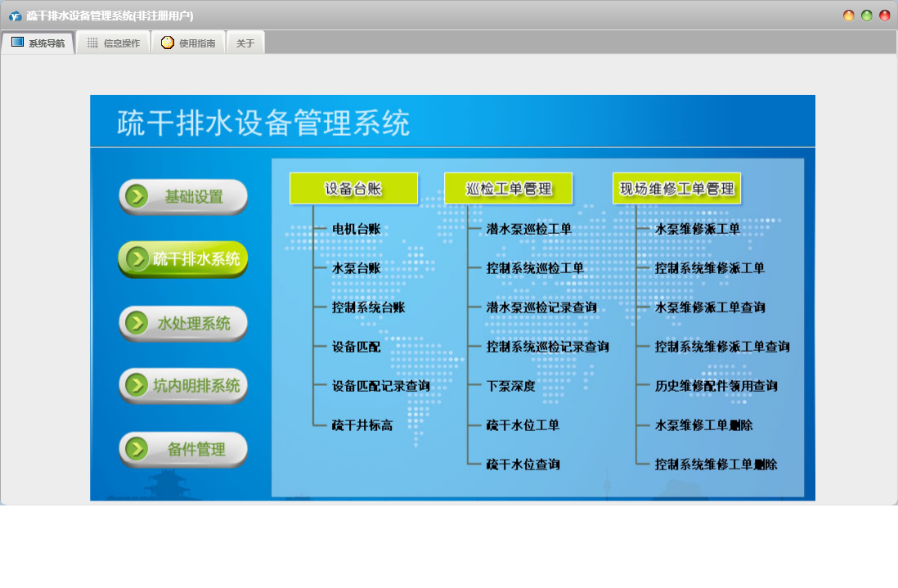This screenshot has height=588, width=898.
Task: Click the green maximize window button
Action: coord(866,16)
